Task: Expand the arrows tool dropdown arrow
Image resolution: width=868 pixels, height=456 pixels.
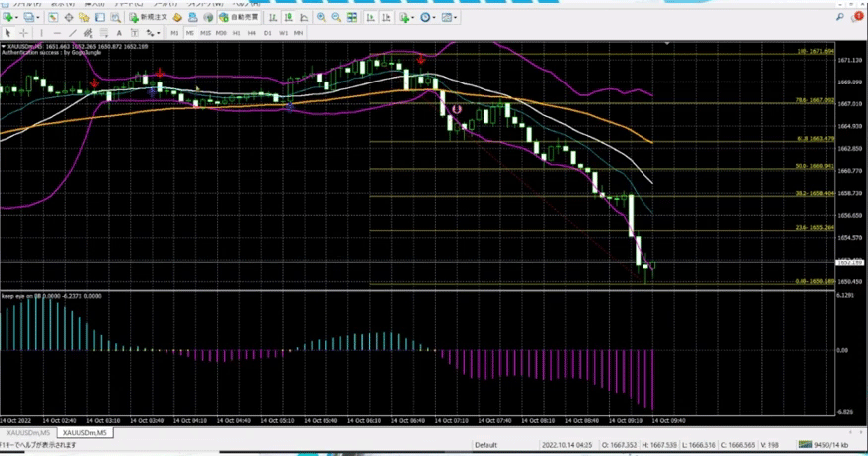Action: 158,33
